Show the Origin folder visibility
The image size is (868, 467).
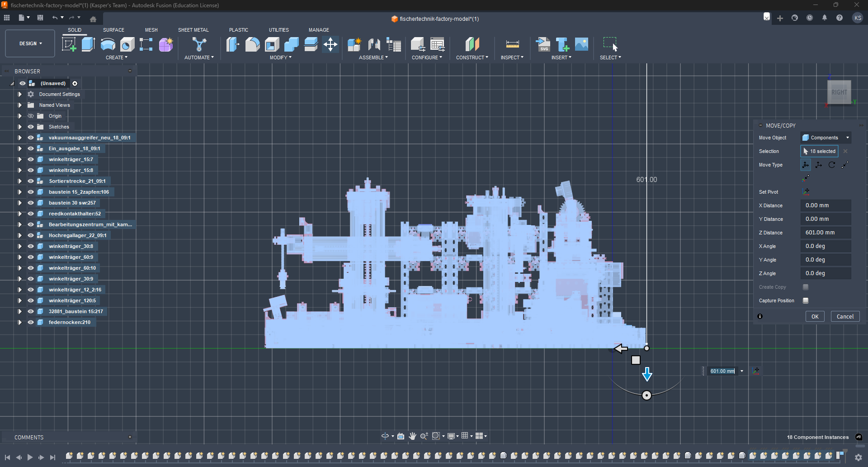[x=30, y=116]
